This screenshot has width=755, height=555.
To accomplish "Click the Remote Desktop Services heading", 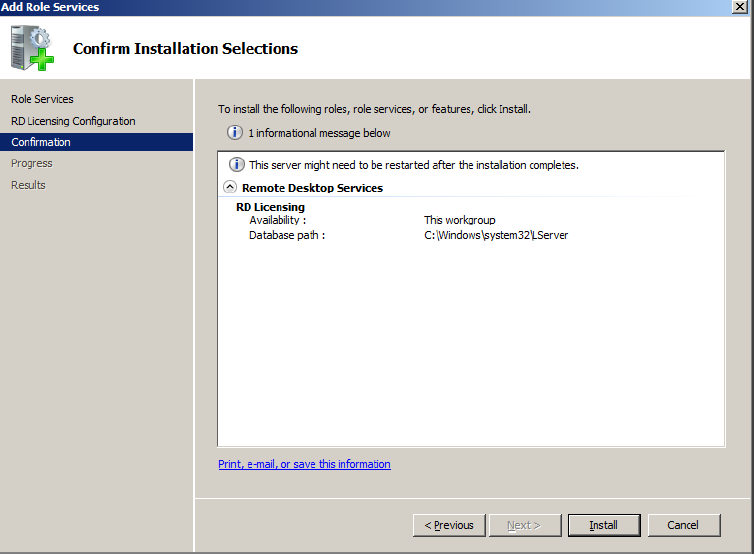I will click(x=312, y=188).
